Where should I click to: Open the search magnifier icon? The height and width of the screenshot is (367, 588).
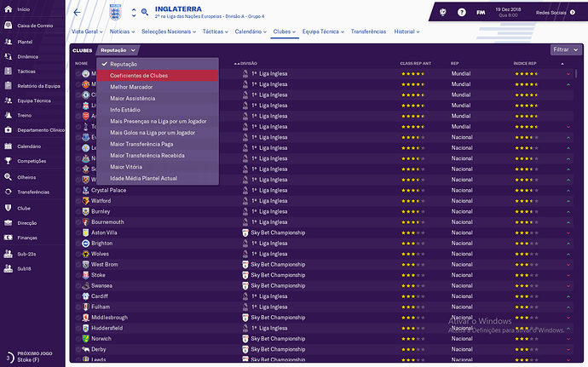click(144, 13)
